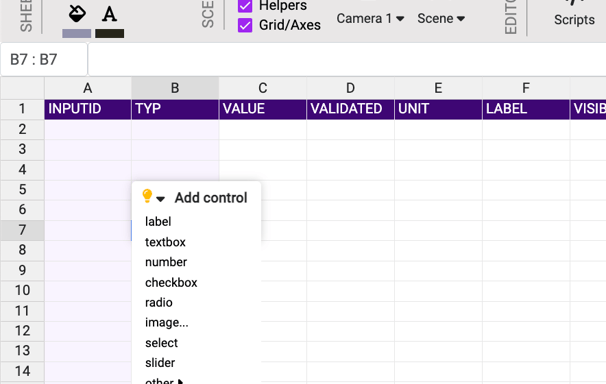This screenshot has height=384, width=606.
Task: Disable the Grid/Axes checkbox
Action: tap(245, 25)
